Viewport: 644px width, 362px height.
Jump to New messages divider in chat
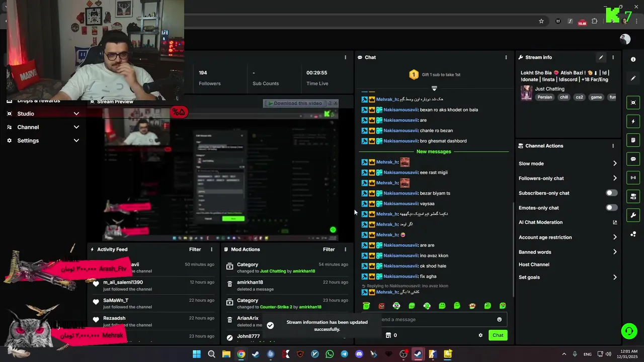(434, 151)
